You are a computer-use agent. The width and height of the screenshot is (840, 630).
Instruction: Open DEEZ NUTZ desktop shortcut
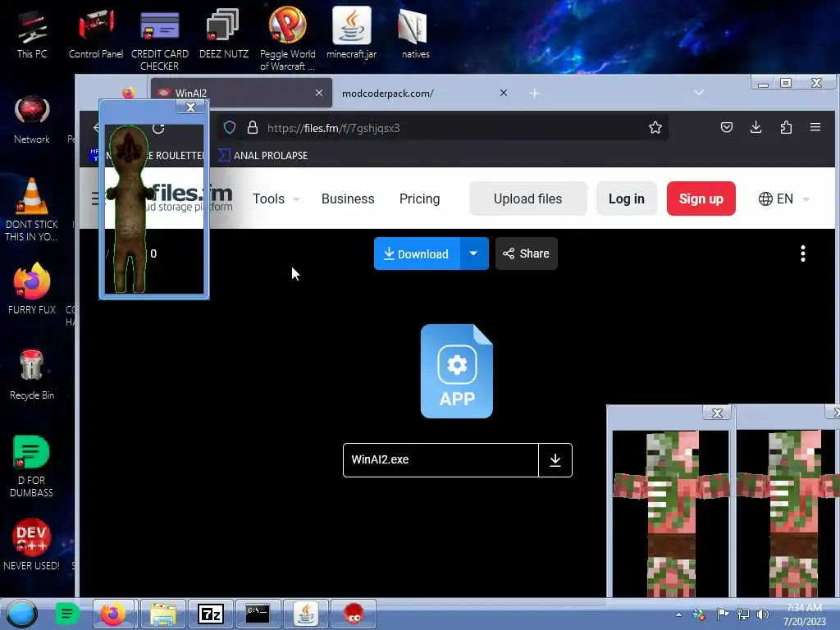click(223, 34)
